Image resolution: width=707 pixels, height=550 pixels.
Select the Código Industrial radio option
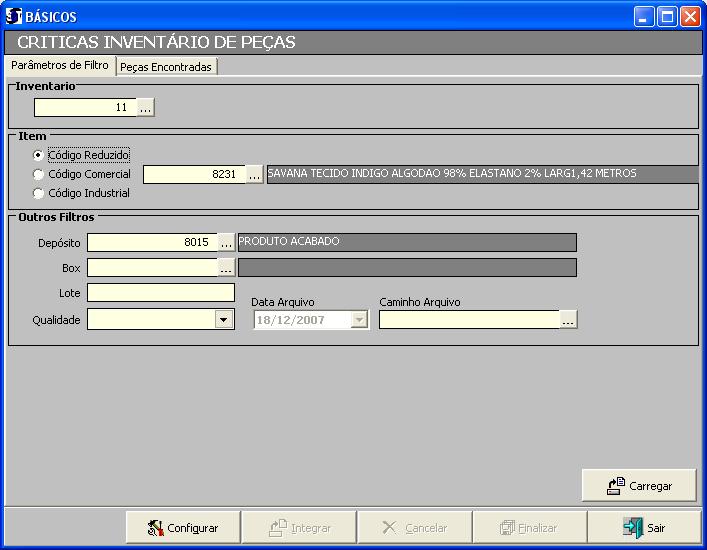pyautogui.click(x=39, y=193)
